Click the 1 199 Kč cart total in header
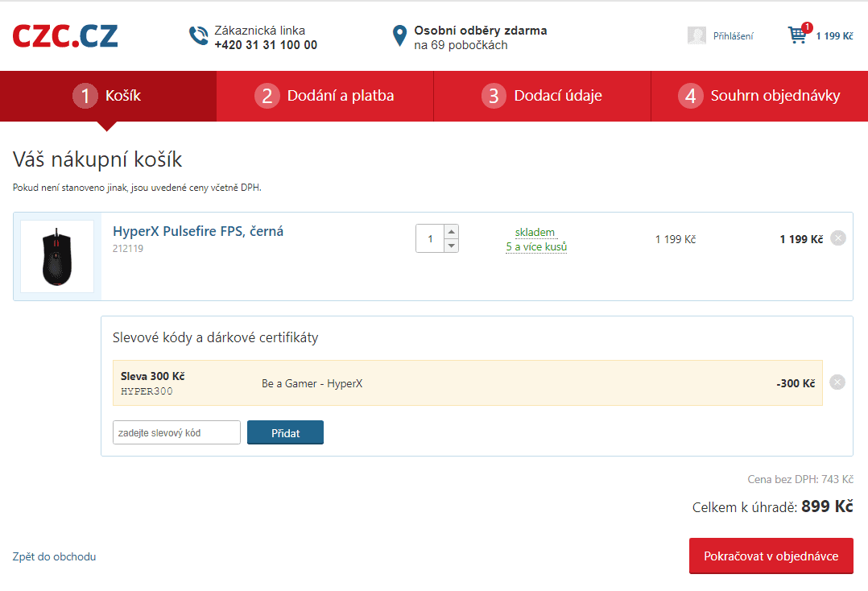The height and width of the screenshot is (591, 868). (834, 36)
